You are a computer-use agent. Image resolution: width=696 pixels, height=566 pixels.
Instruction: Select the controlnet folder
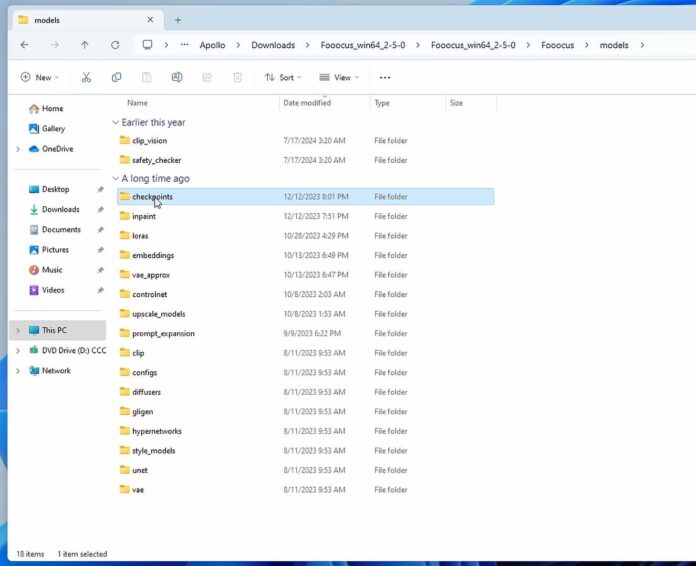[x=305, y=294]
